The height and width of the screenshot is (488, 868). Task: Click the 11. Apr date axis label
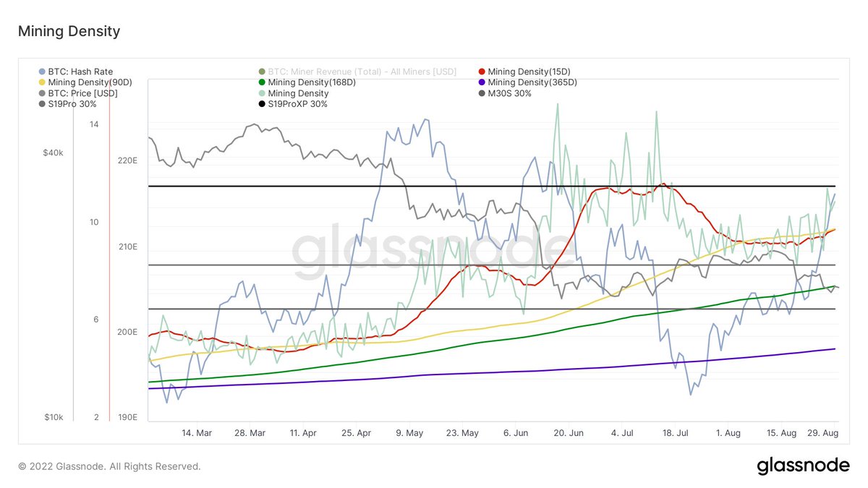[x=303, y=433]
